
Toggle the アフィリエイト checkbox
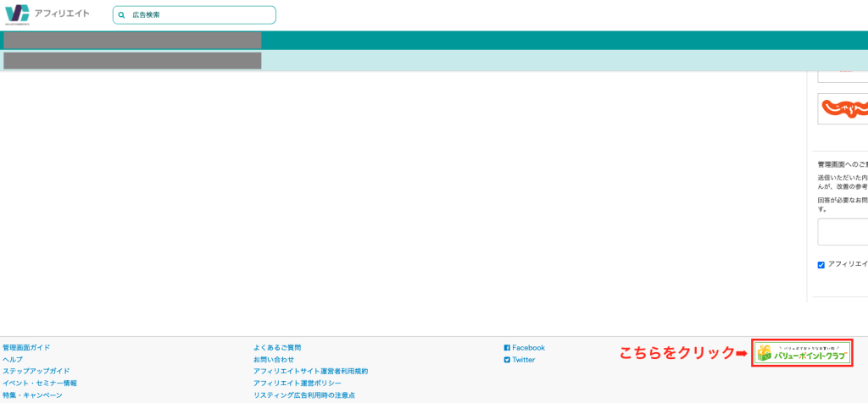821,265
